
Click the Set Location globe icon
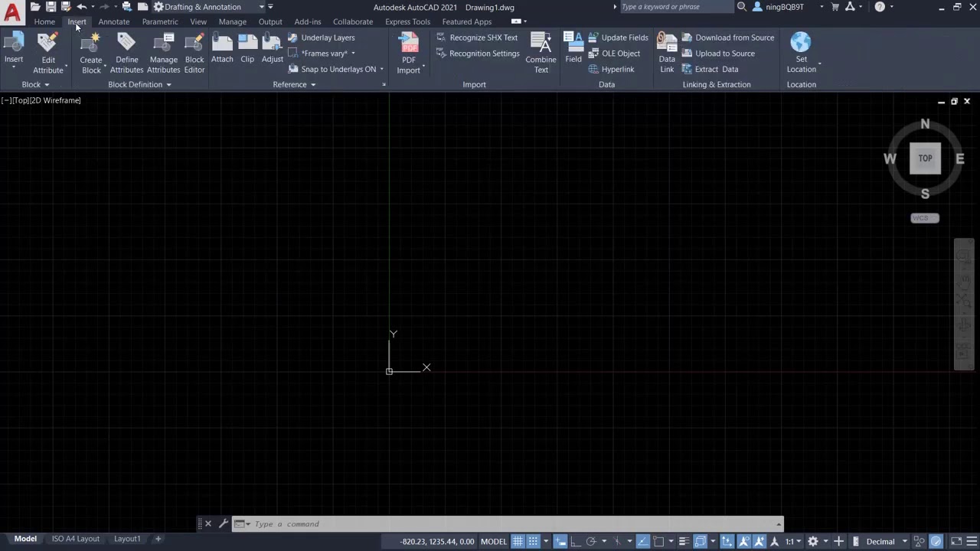click(801, 43)
